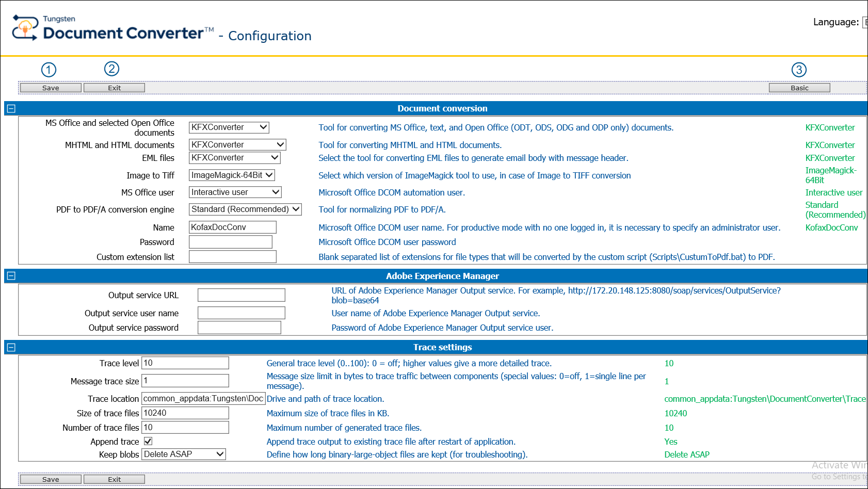Collapse the Document conversion section
868x489 pixels.
(11, 108)
